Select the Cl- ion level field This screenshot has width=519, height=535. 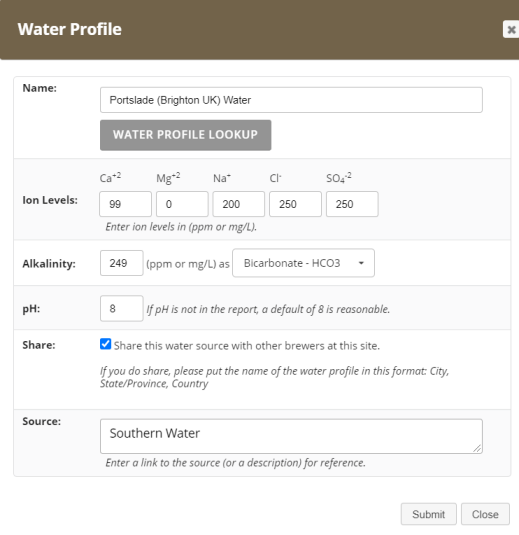[x=295, y=204]
